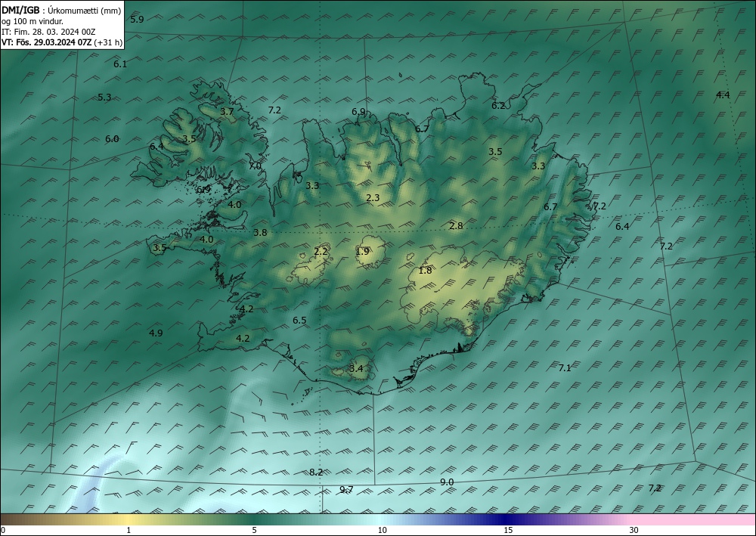Click the 1.9 value on the central glacier
Screen dimensions: 756x536
pos(363,251)
